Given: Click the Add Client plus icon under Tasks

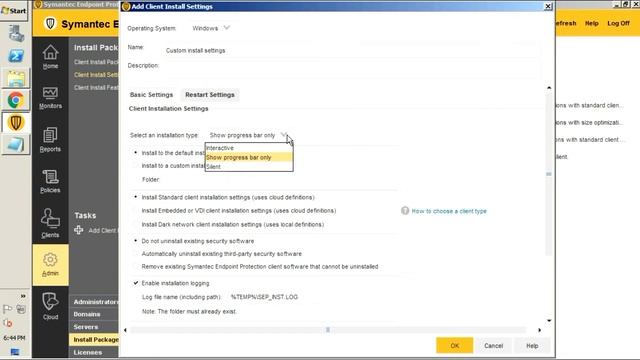Looking at the screenshot, I should click(79, 230).
